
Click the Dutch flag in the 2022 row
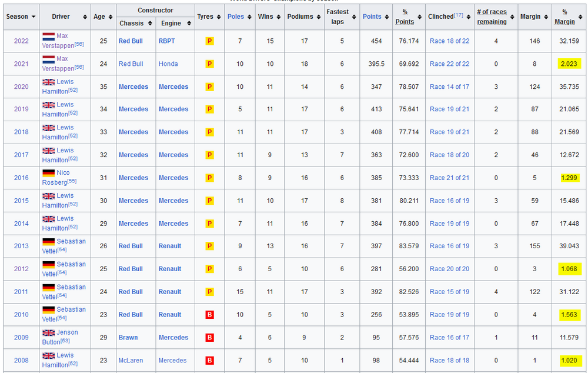coord(48,36)
